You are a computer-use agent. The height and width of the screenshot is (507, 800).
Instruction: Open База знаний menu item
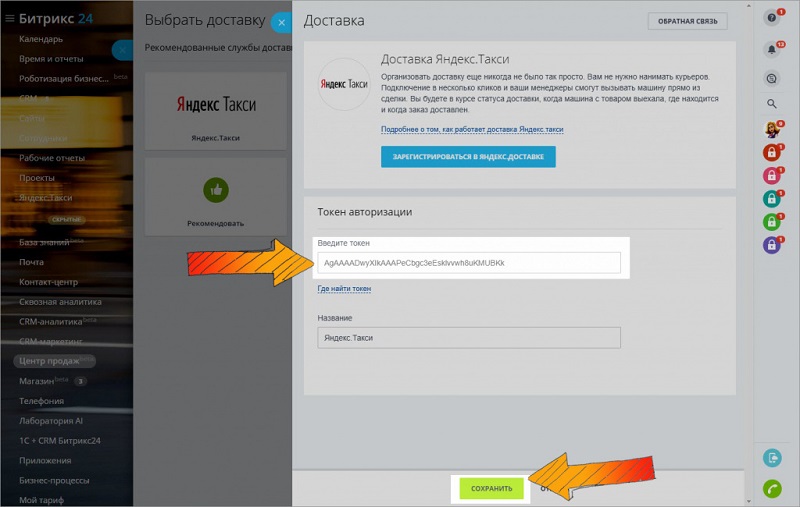44,242
